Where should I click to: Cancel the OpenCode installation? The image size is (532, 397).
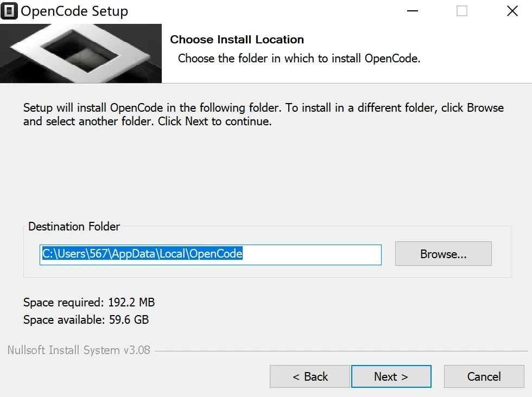click(x=484, y=376)
